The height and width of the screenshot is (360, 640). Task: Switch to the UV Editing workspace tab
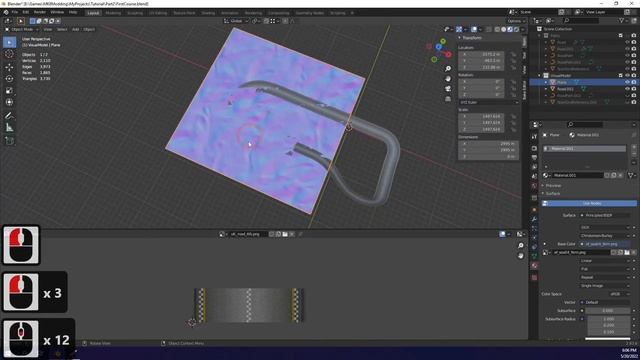[x=158, y=13]
